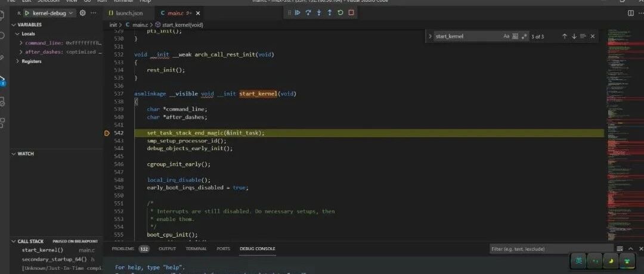Click the shirt skin icon in IME bar
The width and height of the screenshot is (644, 274).
pyautogui.click(x=627, y=261)
